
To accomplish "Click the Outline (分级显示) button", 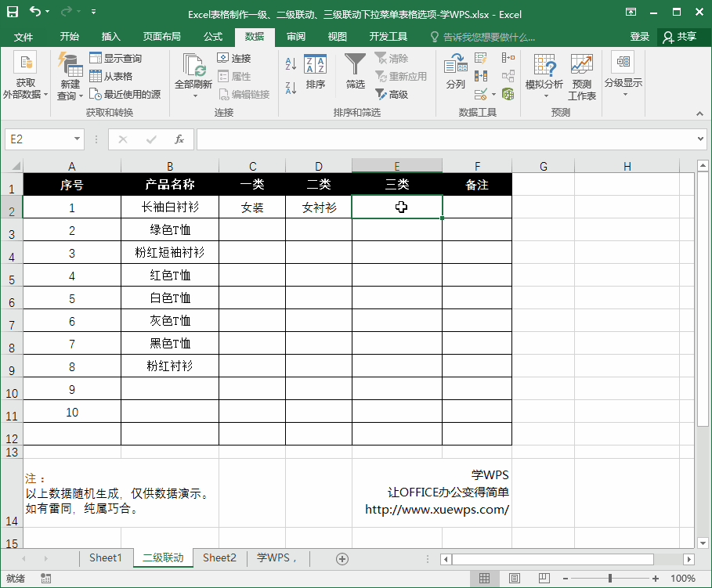I will click(623, 75).
